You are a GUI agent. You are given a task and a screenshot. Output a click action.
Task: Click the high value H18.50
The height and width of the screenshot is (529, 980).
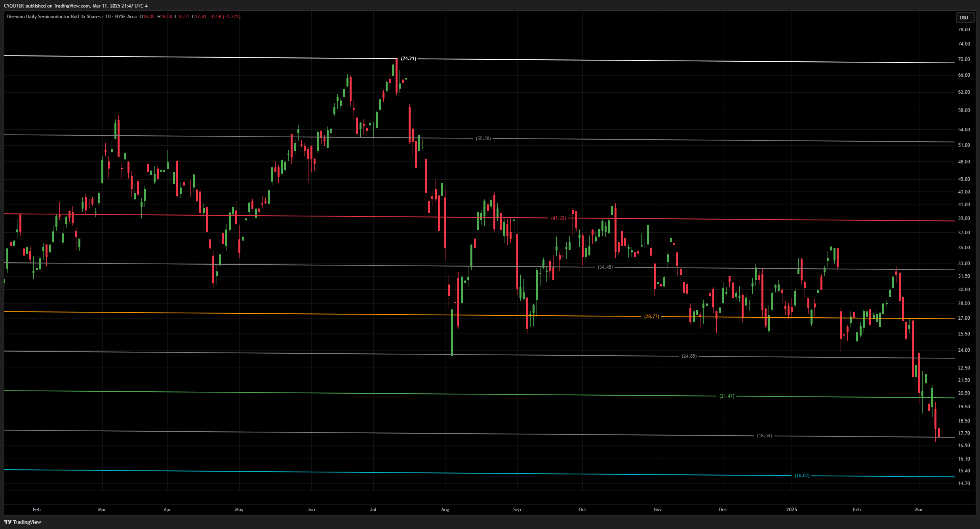tap(165, 17)
